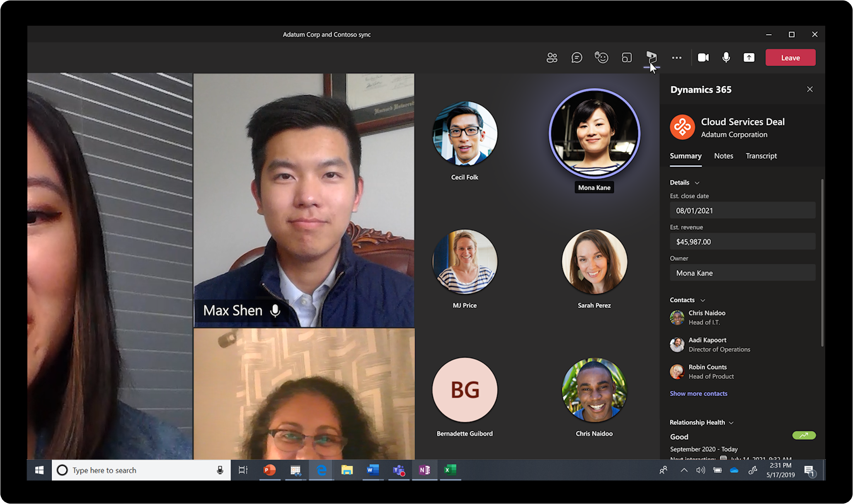Open the meeting chat panel

click(x=577, y=58)
